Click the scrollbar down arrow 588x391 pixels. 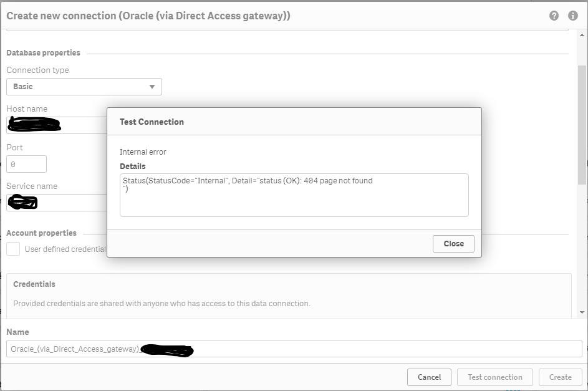[582, 312]
